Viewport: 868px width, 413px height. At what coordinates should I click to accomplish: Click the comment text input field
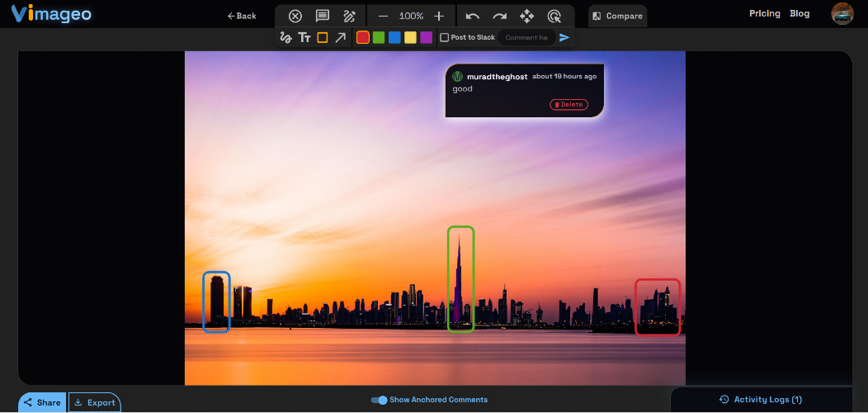click(x=526, y=38)
